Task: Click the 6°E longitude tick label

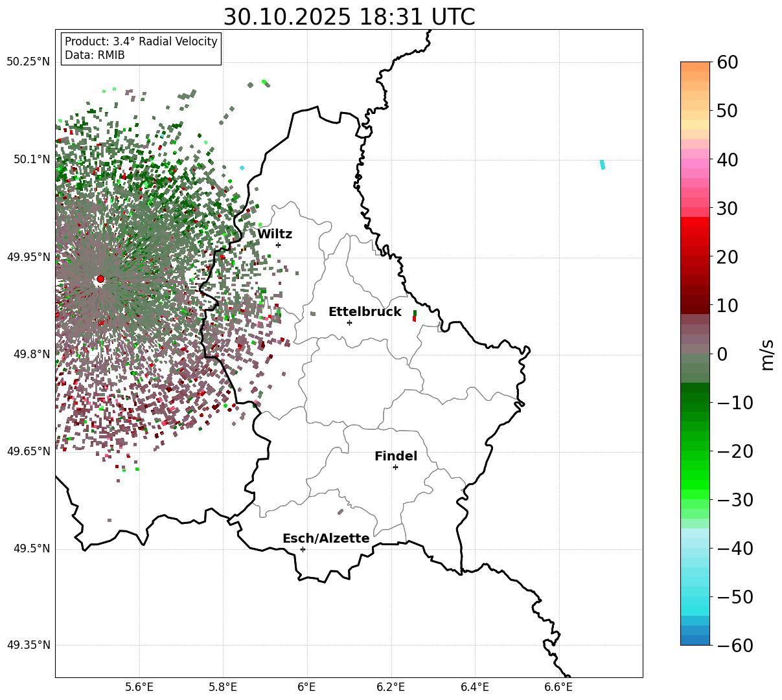Action: (306, 687)
